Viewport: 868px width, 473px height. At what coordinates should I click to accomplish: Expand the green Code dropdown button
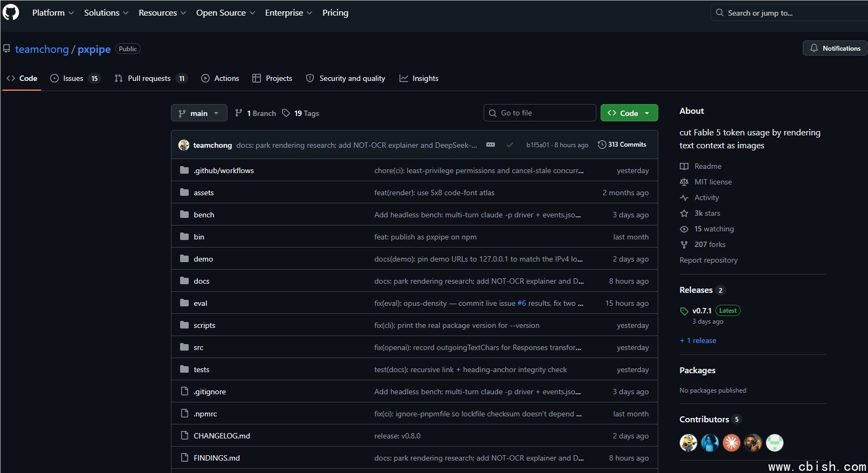coord(629,113)
